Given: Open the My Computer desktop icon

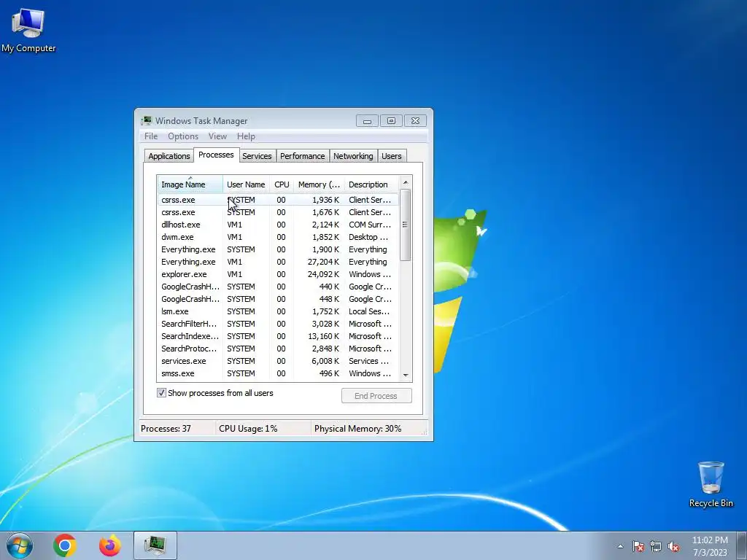Looking at the screenshot, I should click(28, 30).
